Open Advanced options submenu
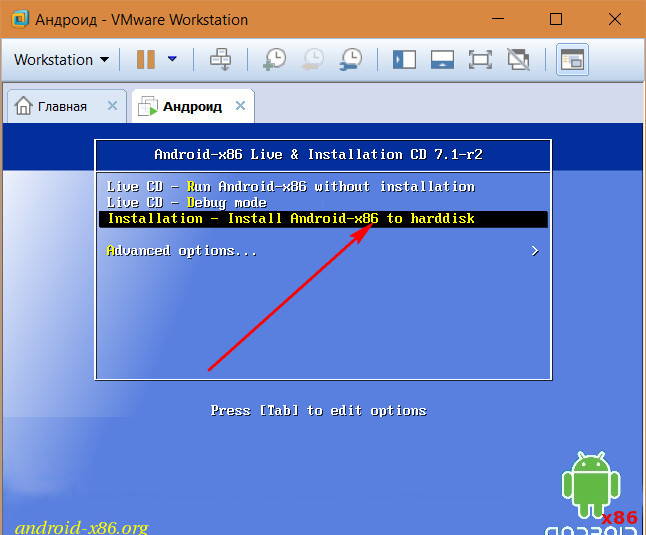The width and height of the screenshot is (646, 535). (x=323, y=251)
